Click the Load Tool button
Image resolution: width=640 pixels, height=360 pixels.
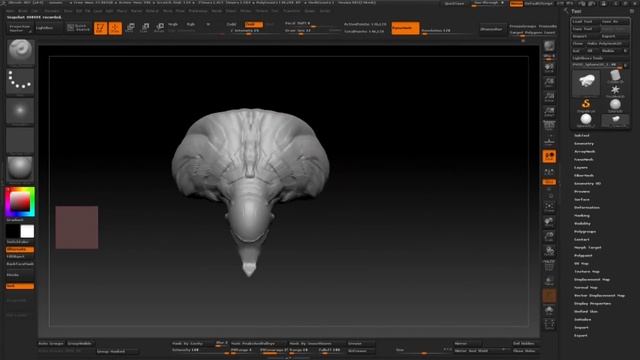585,21
